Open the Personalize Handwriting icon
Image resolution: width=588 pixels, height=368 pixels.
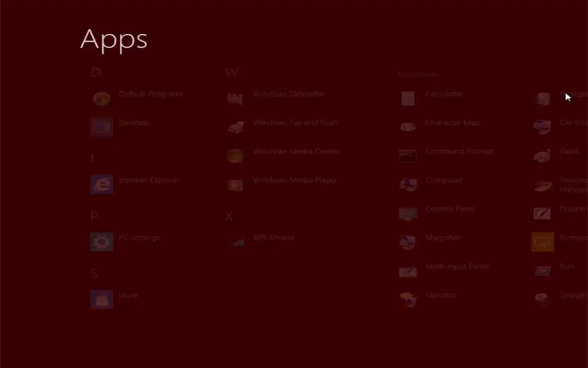pos(543,185)
